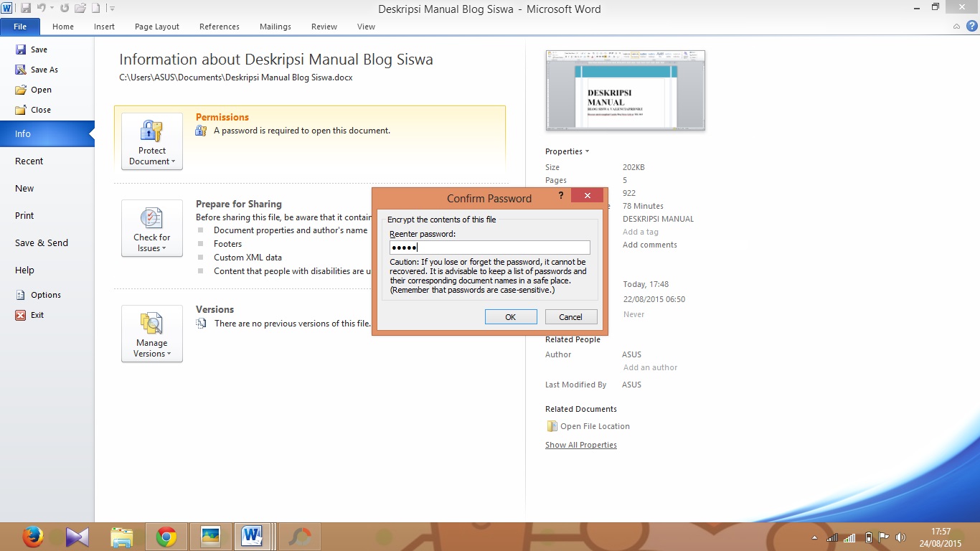Switch to the Mailings ribbon tab
Screen dimensions: 980x551
(x=275, y=27)
